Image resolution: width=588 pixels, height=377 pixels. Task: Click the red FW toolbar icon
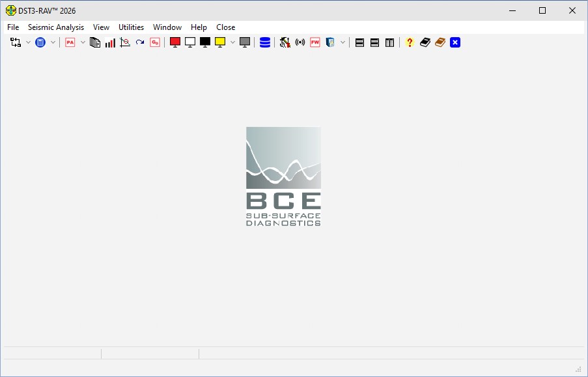pos(315,42)
